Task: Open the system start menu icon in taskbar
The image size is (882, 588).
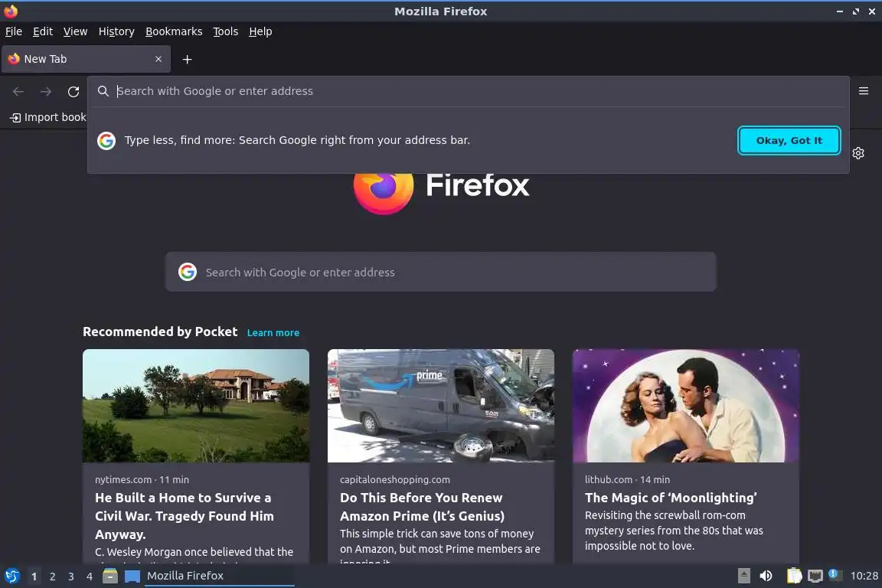Action: [x=11, y=577]
